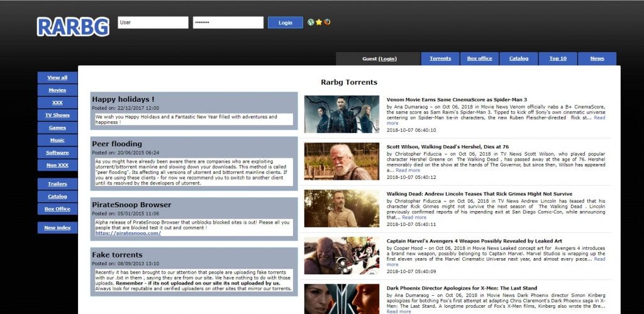Image resolution: width=644 pixels, height=314 pixels.
Task: Click the User name input field
Action: pyautogui.click(x=153, y=23)
